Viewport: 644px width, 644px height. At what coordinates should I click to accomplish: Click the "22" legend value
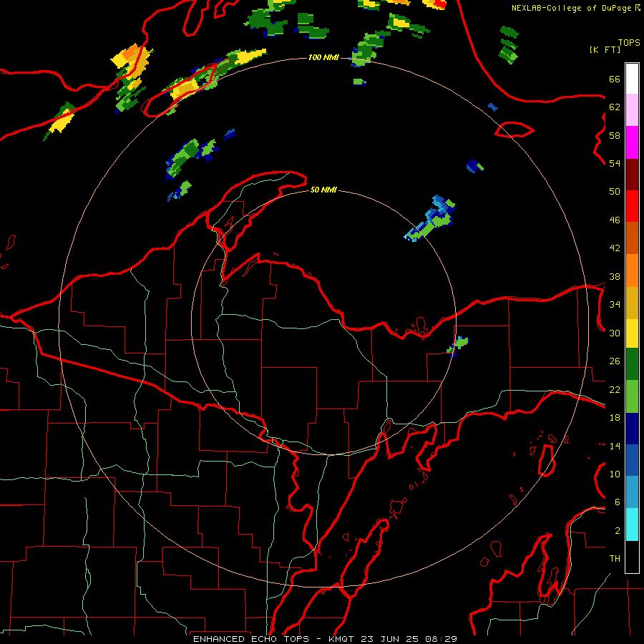click(x=615, y=389)
